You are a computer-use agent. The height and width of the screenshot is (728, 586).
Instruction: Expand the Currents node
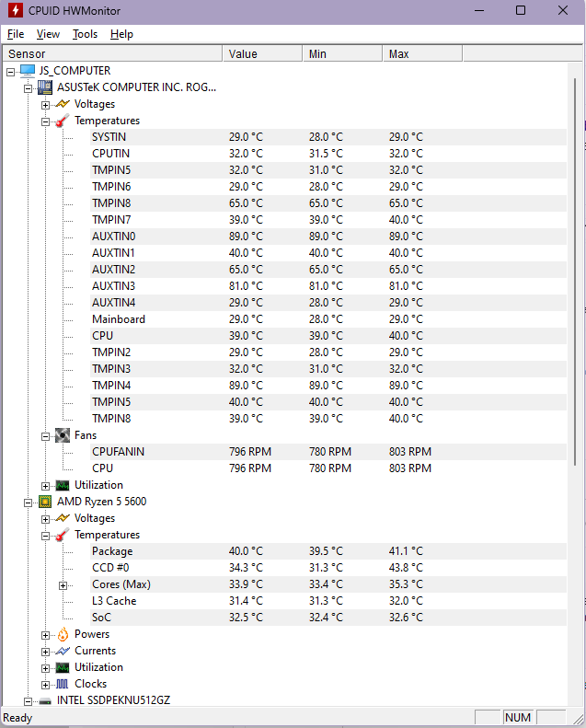(45, 652)
